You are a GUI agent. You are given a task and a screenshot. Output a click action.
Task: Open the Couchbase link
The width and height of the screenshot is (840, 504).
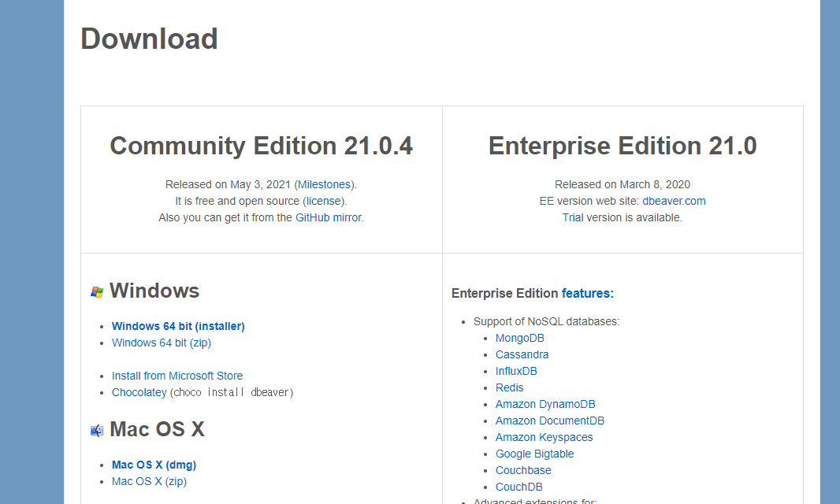tap(523, 471)
